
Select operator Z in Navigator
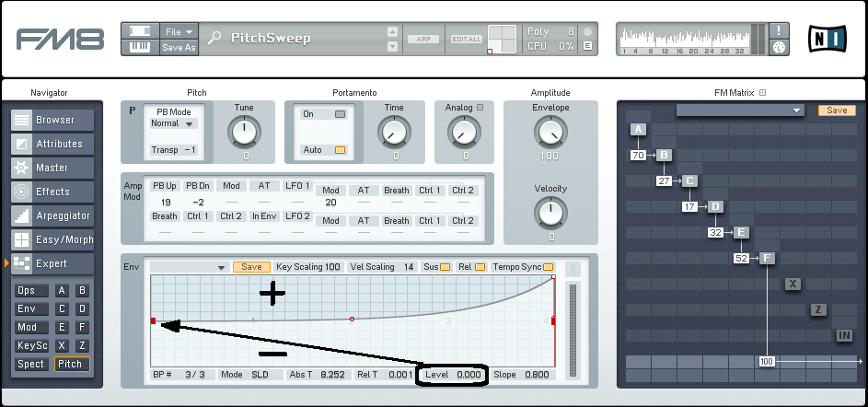coord(82,345)
